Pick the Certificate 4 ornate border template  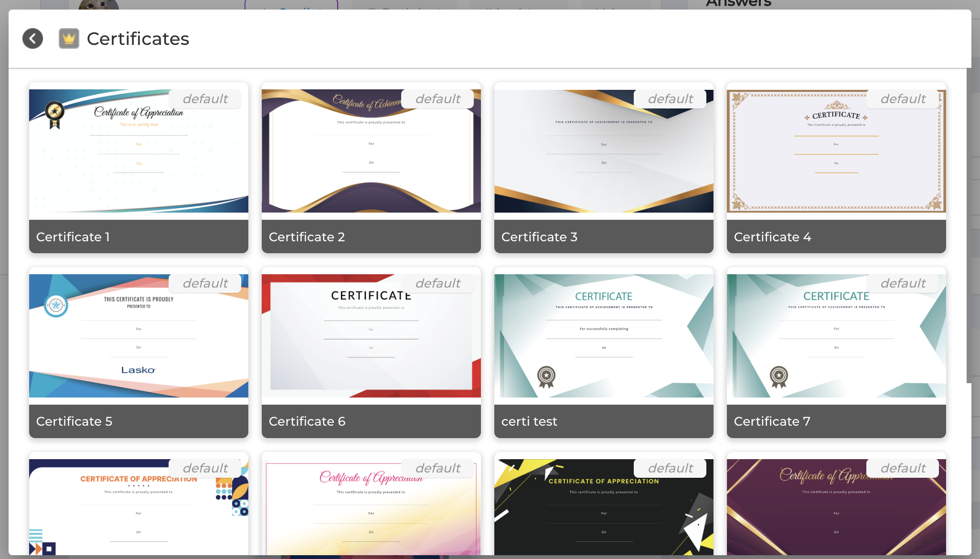pyautogui.click(x=836, y=151)
